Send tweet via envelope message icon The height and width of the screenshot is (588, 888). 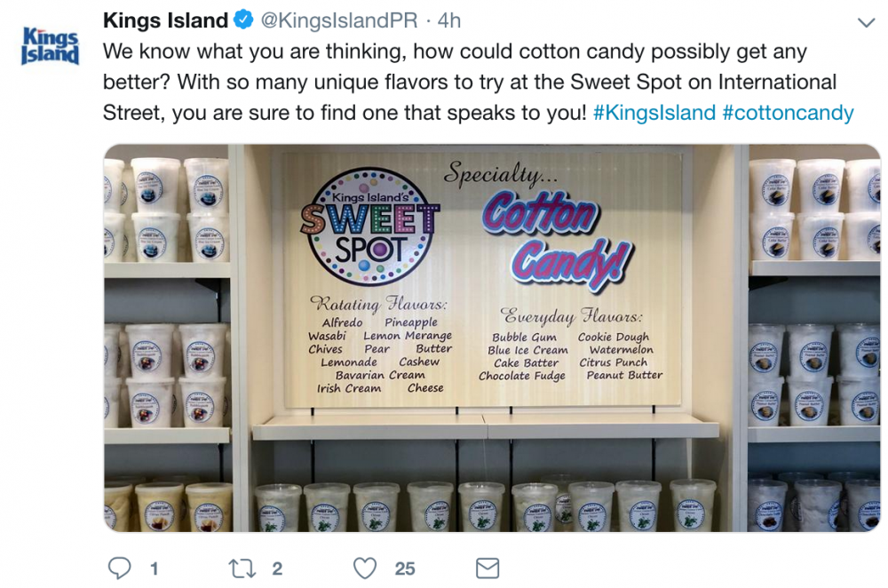[487, 568]
